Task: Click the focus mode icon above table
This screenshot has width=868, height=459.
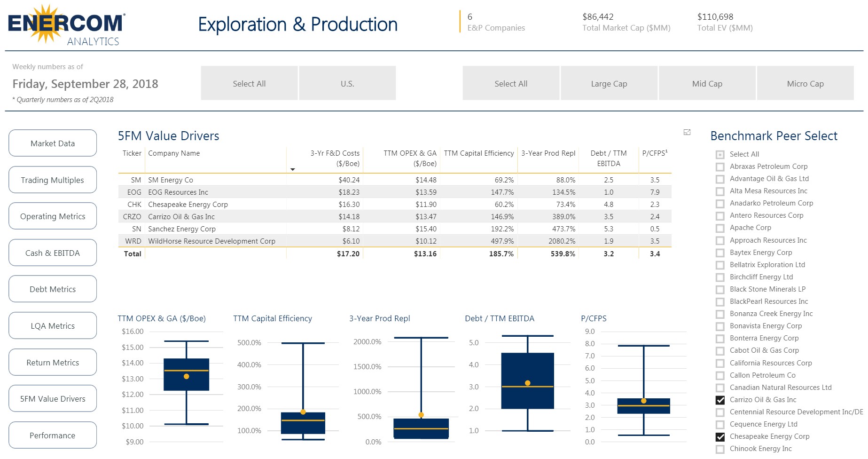Action: [687, 133]
